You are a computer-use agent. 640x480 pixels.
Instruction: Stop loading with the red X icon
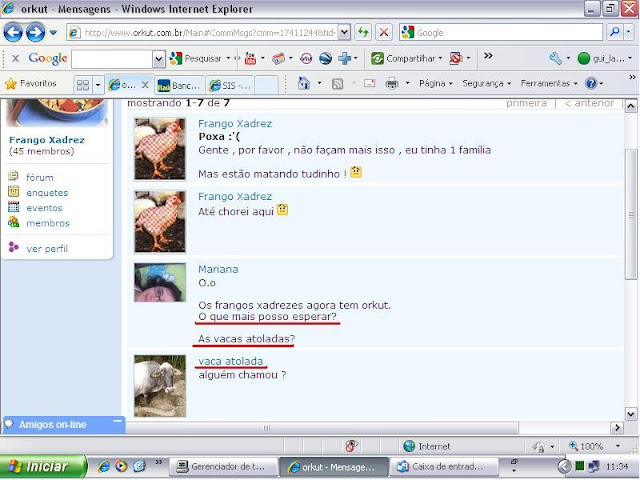pos(383,32)
